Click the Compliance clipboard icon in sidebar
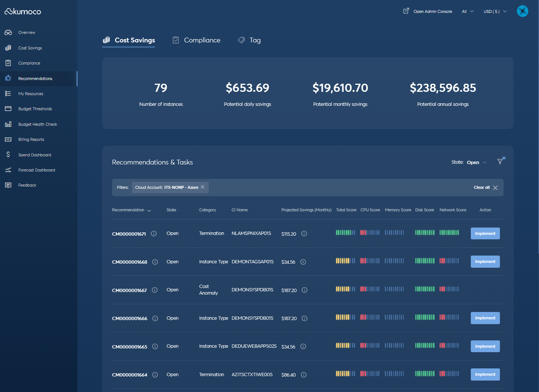 pos(8,63)
